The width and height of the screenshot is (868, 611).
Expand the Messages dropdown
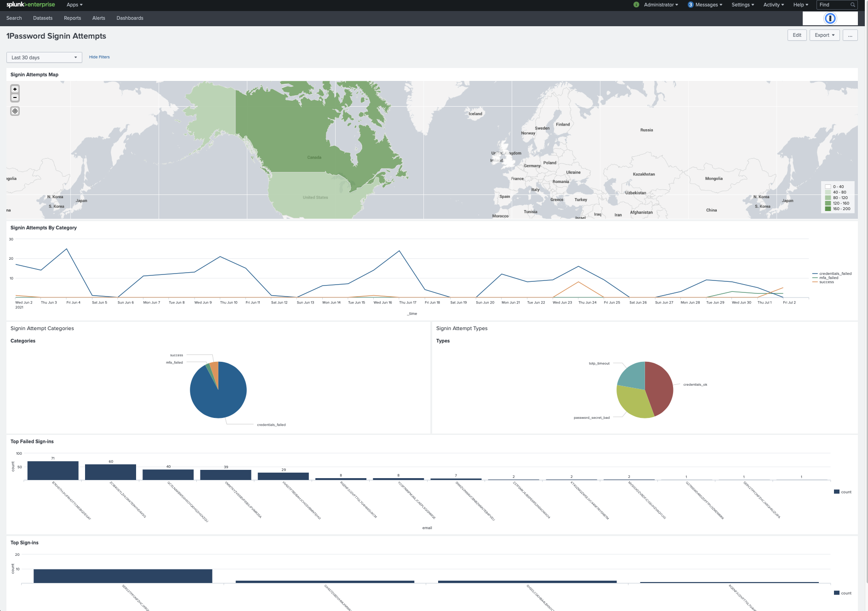(x=708, y=5)
